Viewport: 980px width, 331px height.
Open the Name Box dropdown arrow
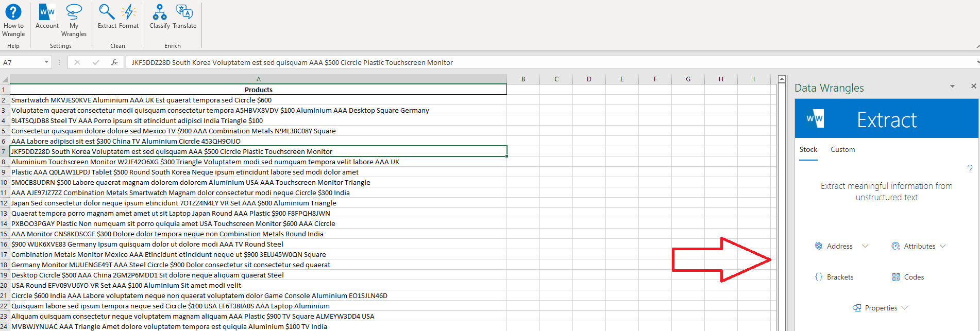[x=46, y=62]
